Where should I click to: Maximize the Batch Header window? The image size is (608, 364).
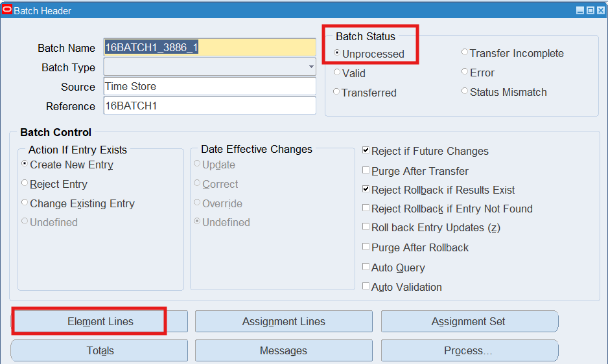pos(590,10)
